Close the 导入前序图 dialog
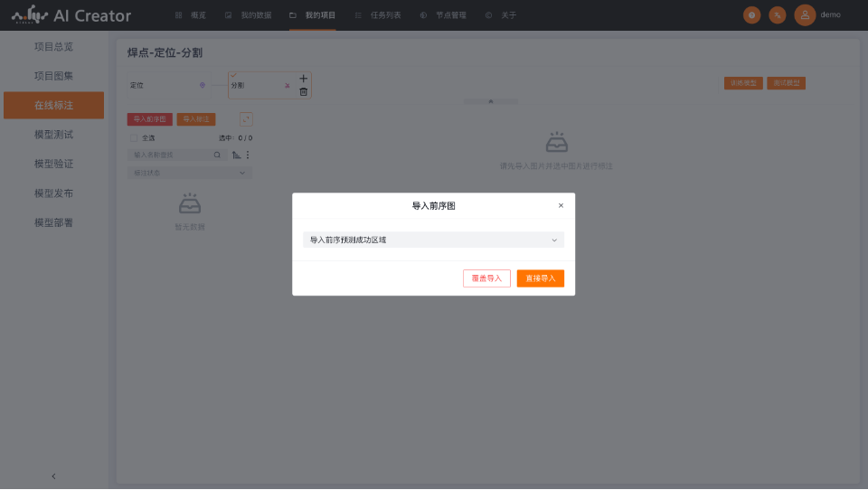The height and width of the screenshot is (490, 868). click(561, 206)
